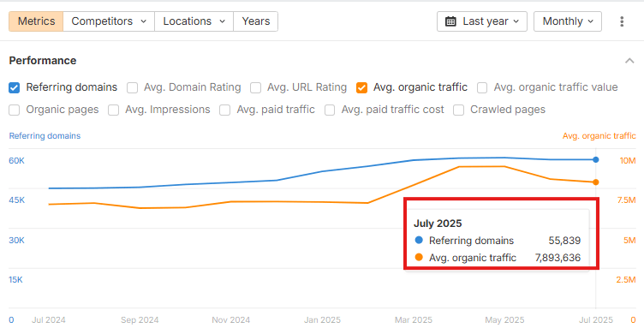
Task: Click the Nov 2024 axis label
Action: 231,320
